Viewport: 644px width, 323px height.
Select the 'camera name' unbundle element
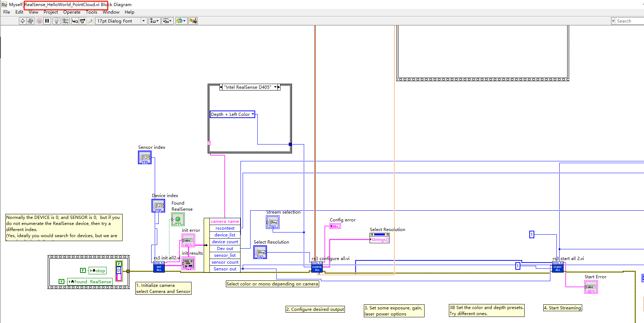[x=225, y=221]
